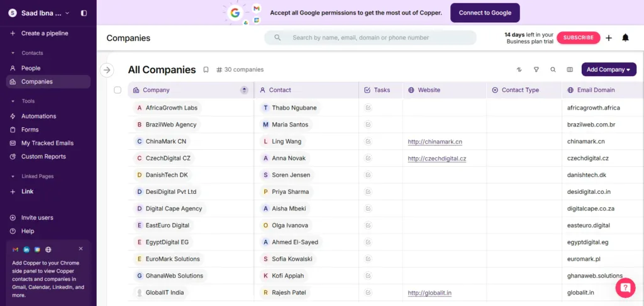Open the Add Company dropdown
Viewport: 644px width, 306px height.
pos(609,70)
